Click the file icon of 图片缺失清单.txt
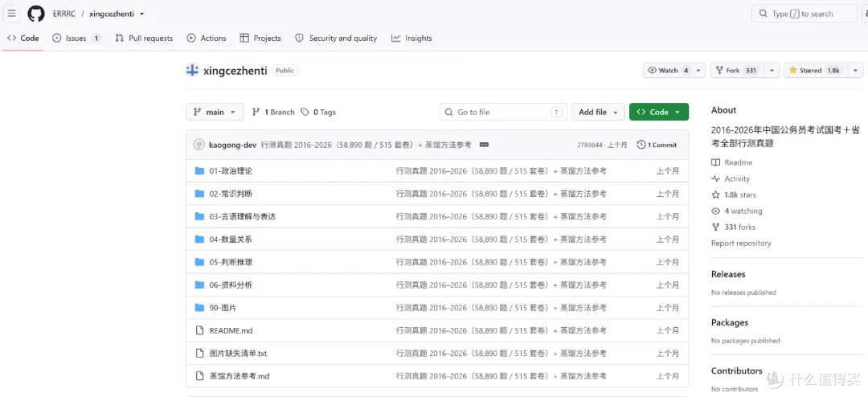Viewport: 868px width, 397px height. point(200,354)
